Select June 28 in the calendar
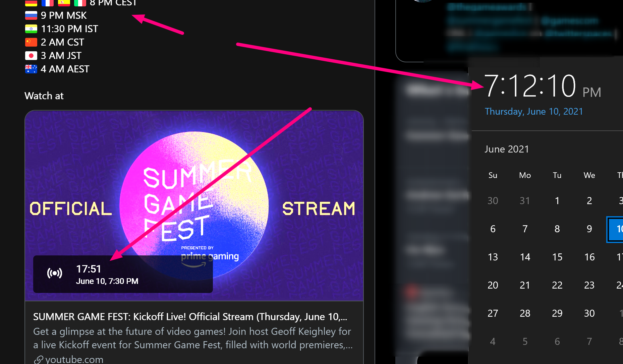This screenshot has width=623, height=364. [x=525, y=313]
